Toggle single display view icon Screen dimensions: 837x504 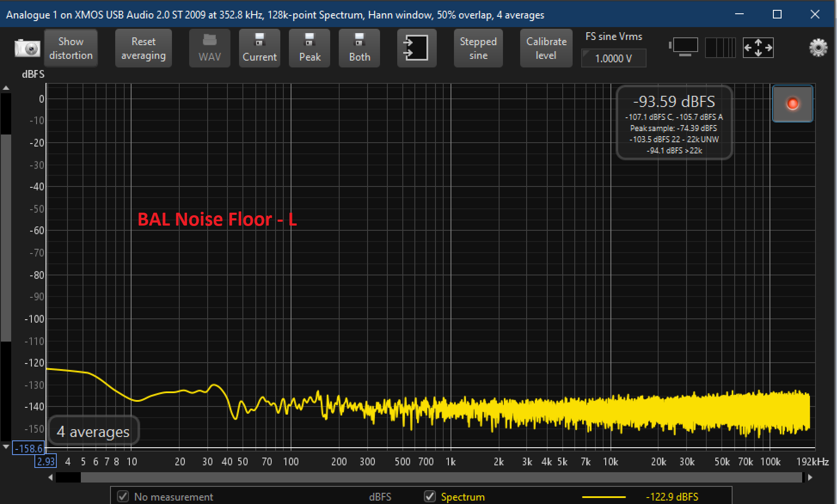pyautogui.click(x=684, y=47)
